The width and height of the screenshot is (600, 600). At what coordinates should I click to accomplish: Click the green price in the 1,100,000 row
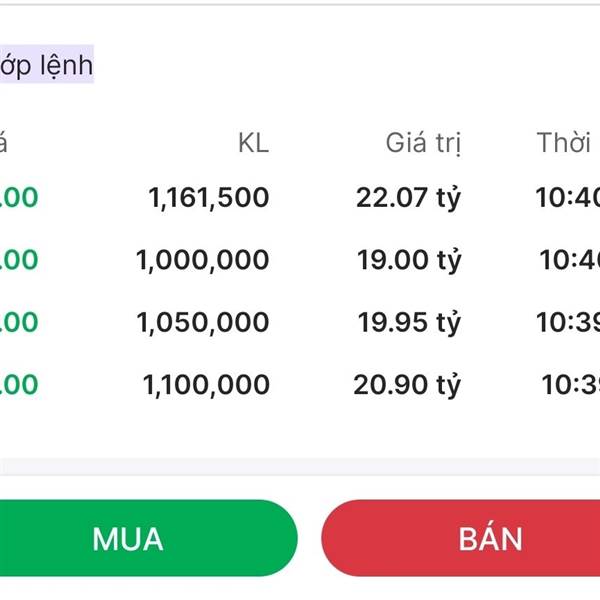(18, 384)
